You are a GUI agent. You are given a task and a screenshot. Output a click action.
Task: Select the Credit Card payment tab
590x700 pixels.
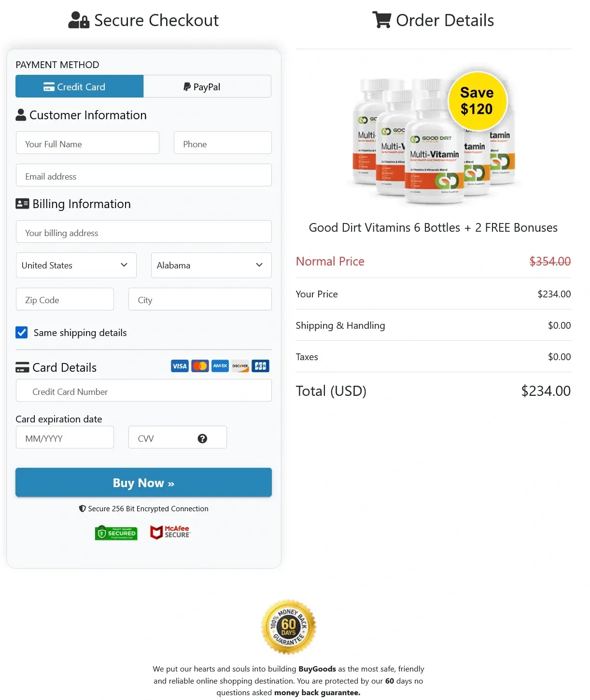[79, 86]
